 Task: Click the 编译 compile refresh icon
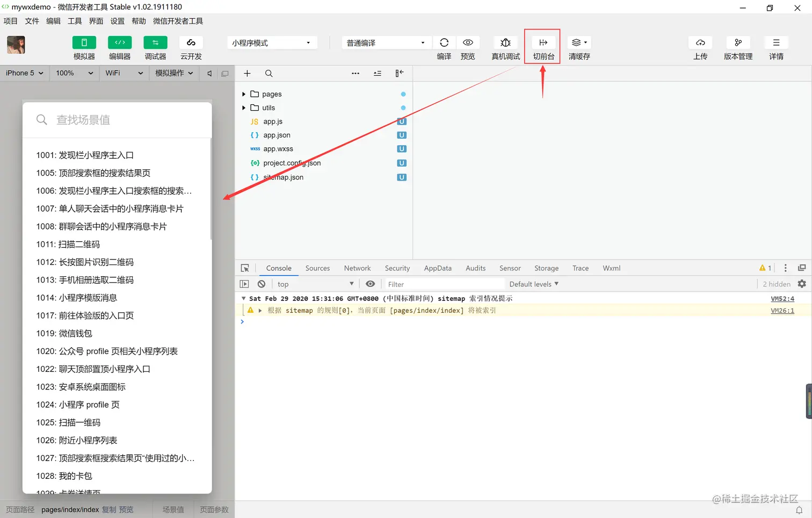point(444,42)
